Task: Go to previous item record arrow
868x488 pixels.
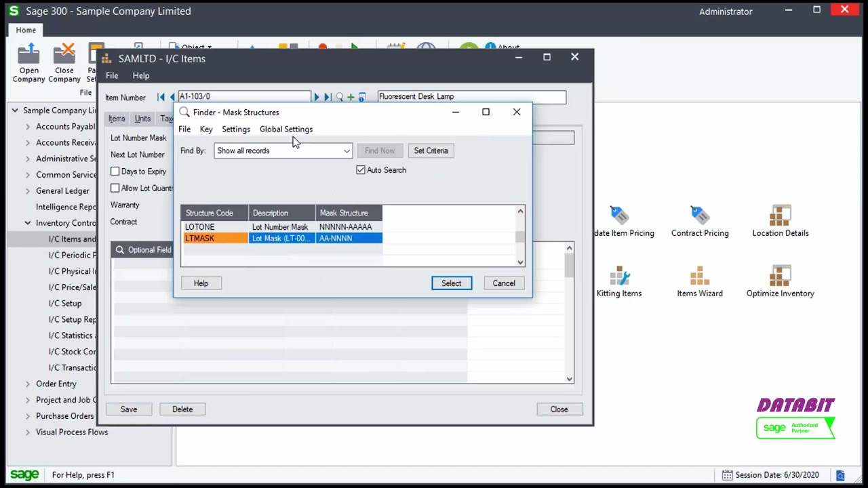Action: pos(172,97)
